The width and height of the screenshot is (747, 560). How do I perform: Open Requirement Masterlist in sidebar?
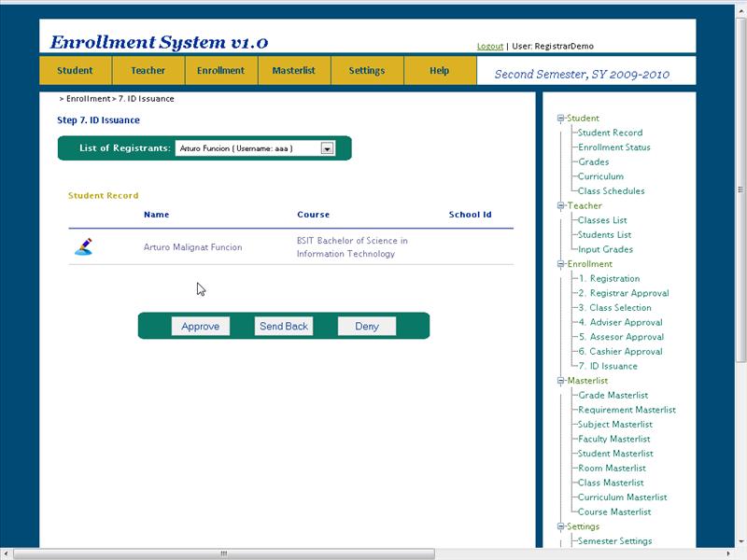pos(627,410)
